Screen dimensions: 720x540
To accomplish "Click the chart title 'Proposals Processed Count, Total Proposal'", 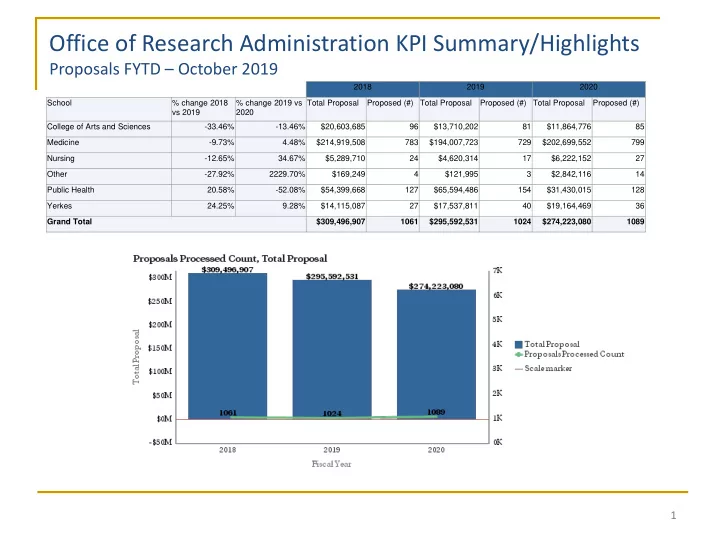I will pyautogui.click(x=230, y=259).
